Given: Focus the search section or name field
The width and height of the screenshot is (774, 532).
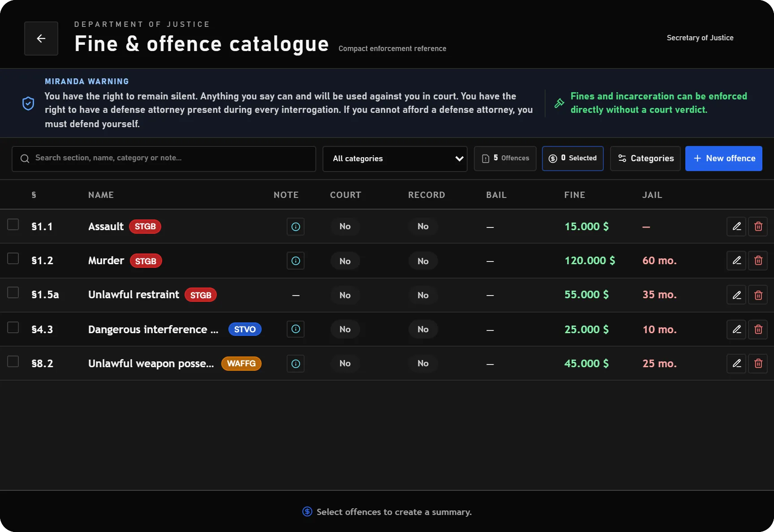Looking at the screenshot, I should 164,159.
